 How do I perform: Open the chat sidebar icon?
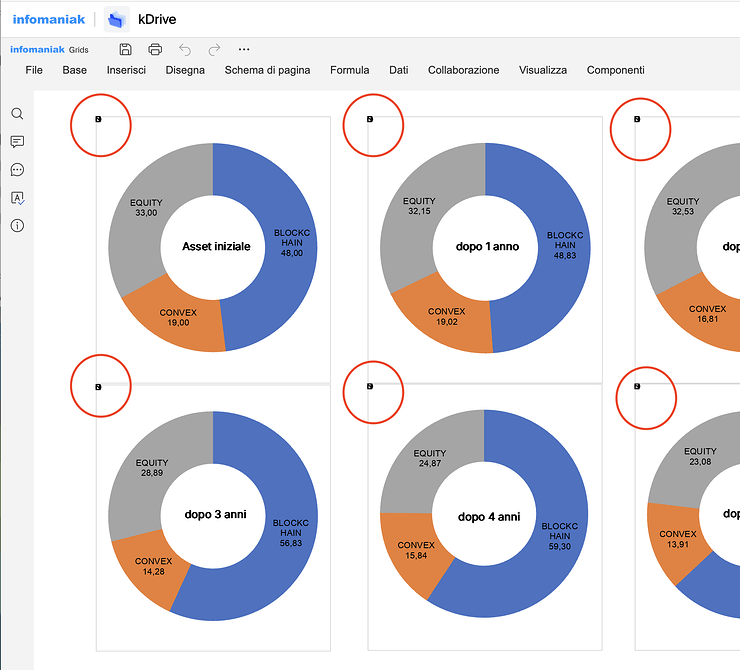pos(17,169)
